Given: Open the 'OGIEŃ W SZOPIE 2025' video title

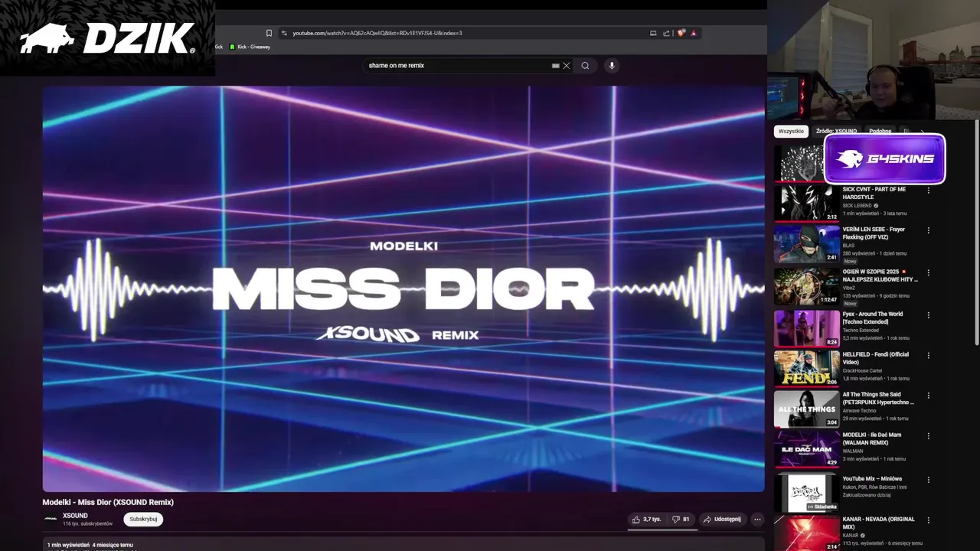Looking at the screenshot, I should coord(880,275).
